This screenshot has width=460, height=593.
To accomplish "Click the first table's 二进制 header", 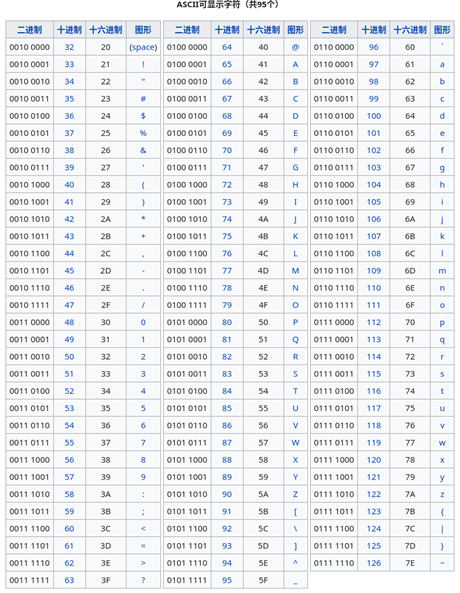I will click(30, 30).
